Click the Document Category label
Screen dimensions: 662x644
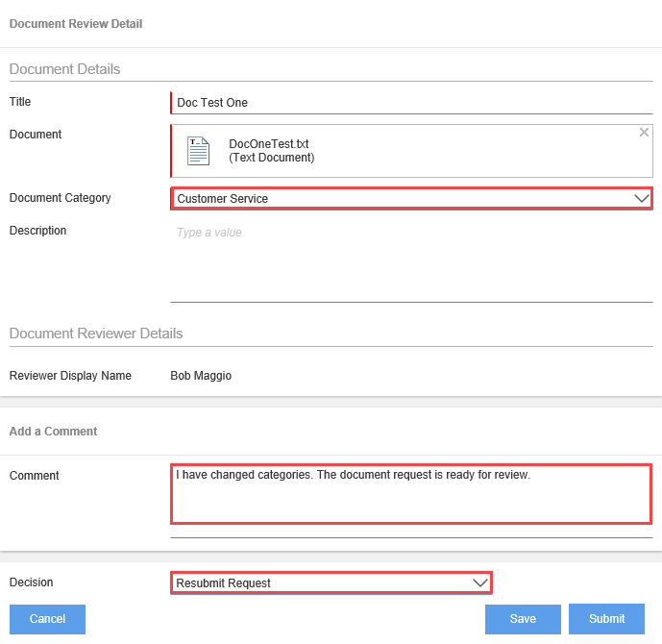click(x=61, y=198)
